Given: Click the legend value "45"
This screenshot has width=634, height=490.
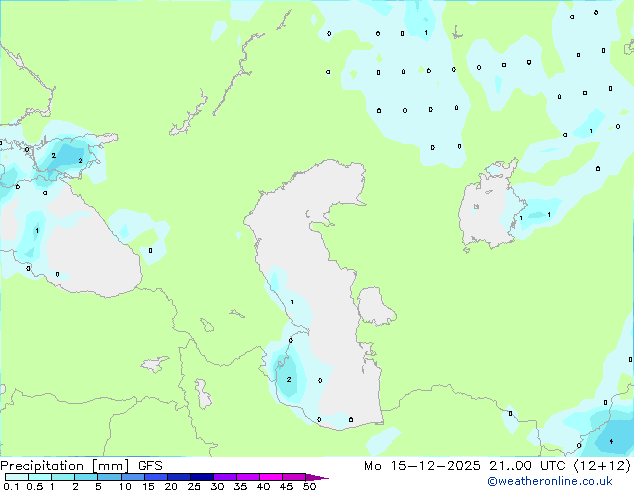Looking at the screenshot, I should click(x=286, y=486).
